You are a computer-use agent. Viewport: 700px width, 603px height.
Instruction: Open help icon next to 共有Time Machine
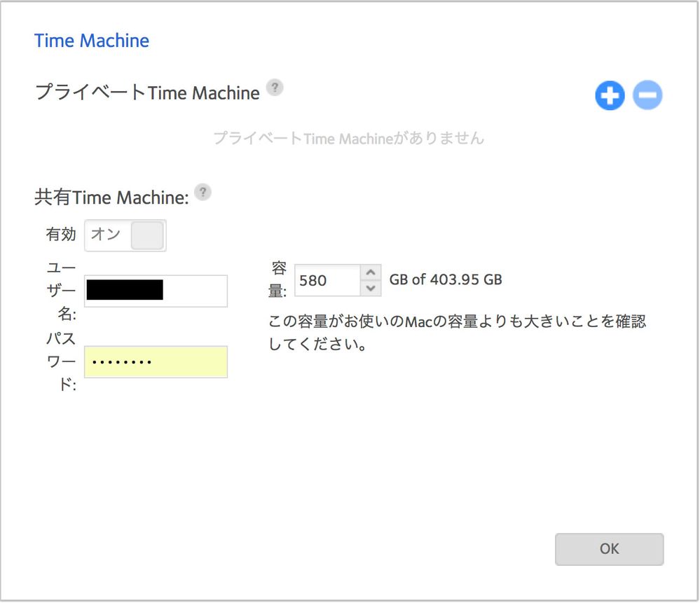click(x=203, y=193)
